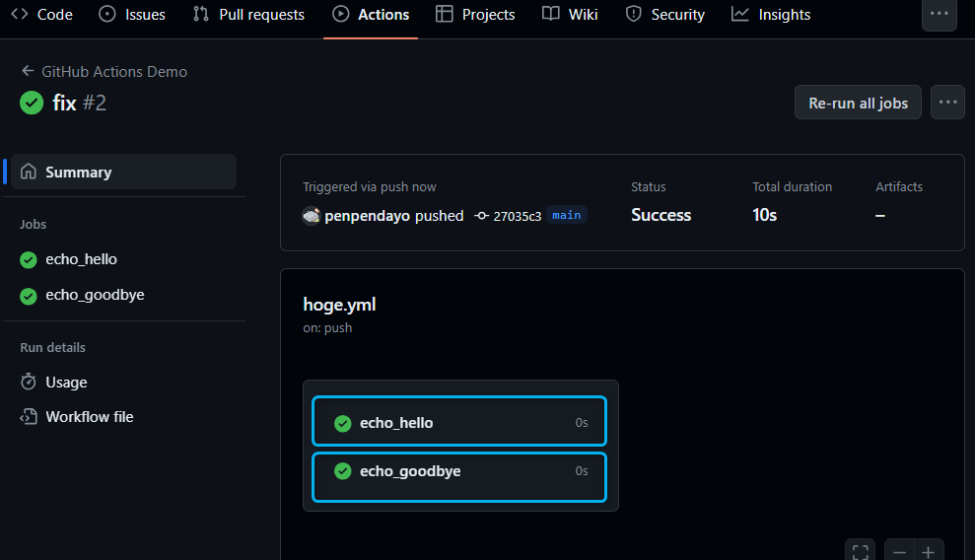Click the 'Triggered via push now' text
Image resolution: width=975 pixels, height=560 pixels.
370,187
